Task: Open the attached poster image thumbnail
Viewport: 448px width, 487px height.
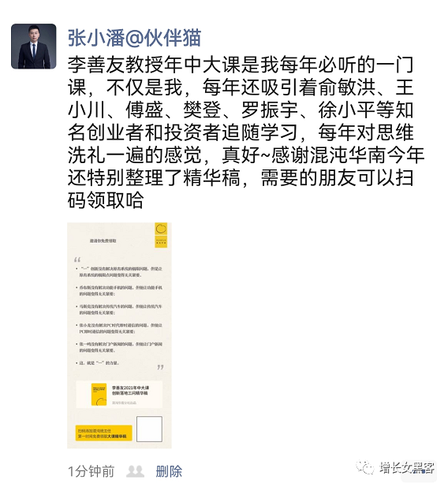Action: point(119,335)
